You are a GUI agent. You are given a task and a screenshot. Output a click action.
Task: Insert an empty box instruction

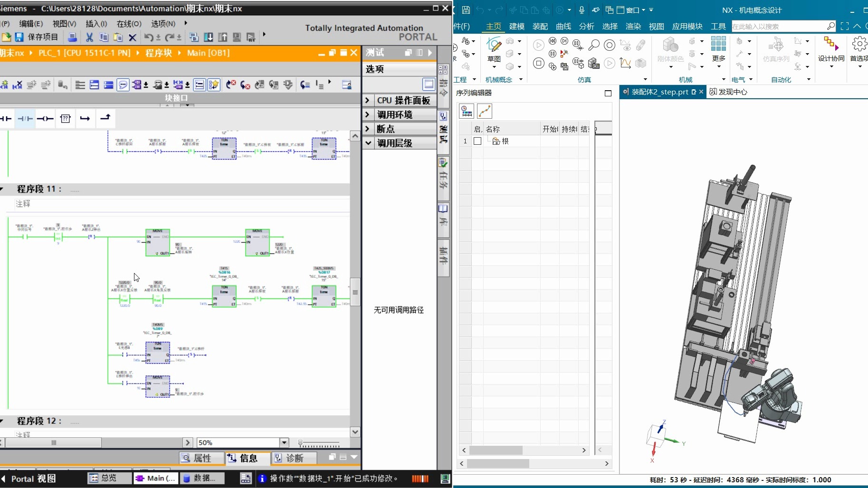coord(66,119)
